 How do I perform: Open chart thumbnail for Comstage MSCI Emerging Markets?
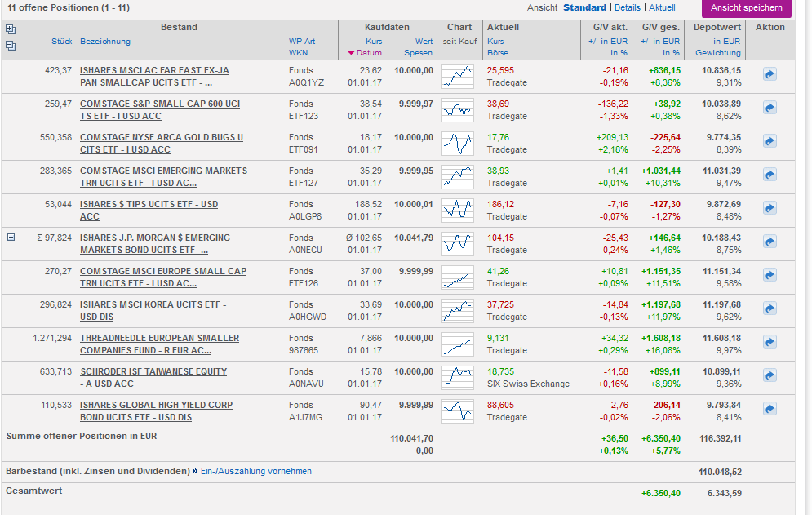[457, 176]
